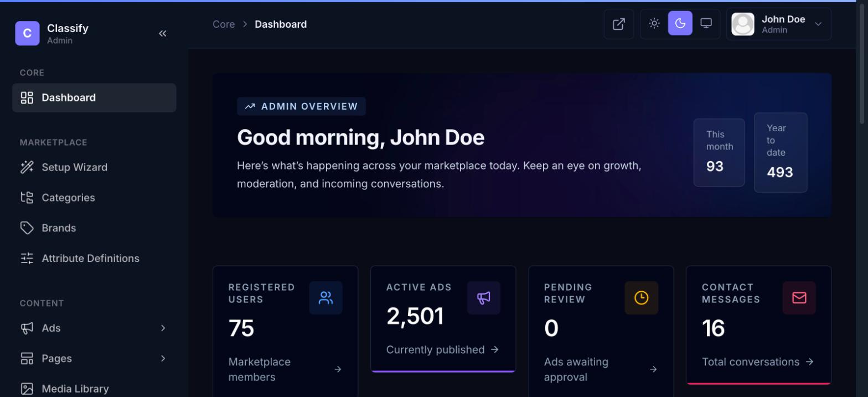Click the Categories tree icon
868x397 pixels.
coord(27,198)
